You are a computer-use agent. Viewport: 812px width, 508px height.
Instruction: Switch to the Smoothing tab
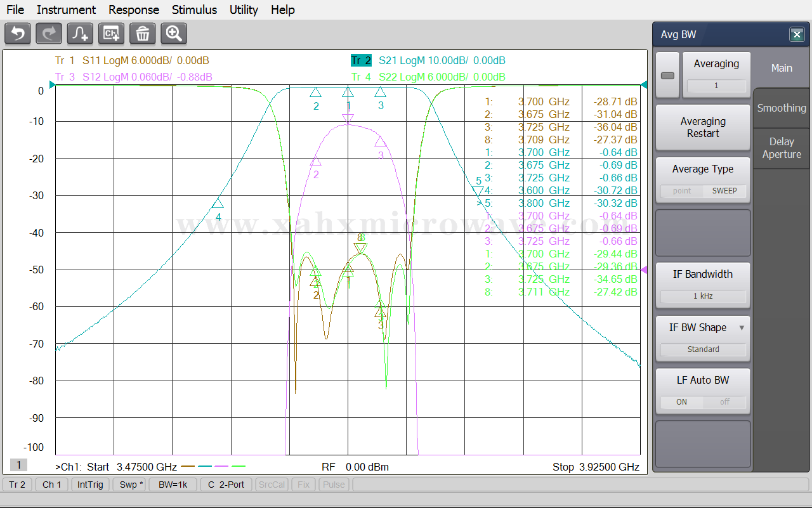coord(782,108)
